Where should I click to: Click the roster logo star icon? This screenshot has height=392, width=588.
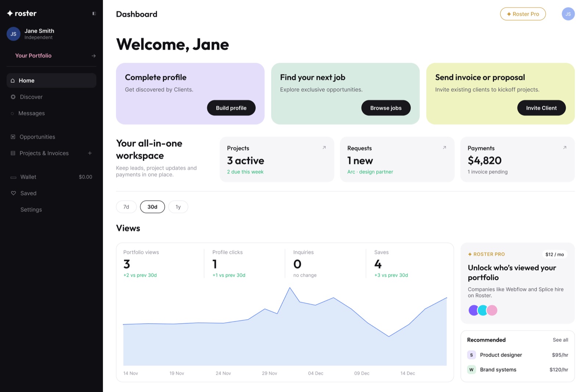10,13
